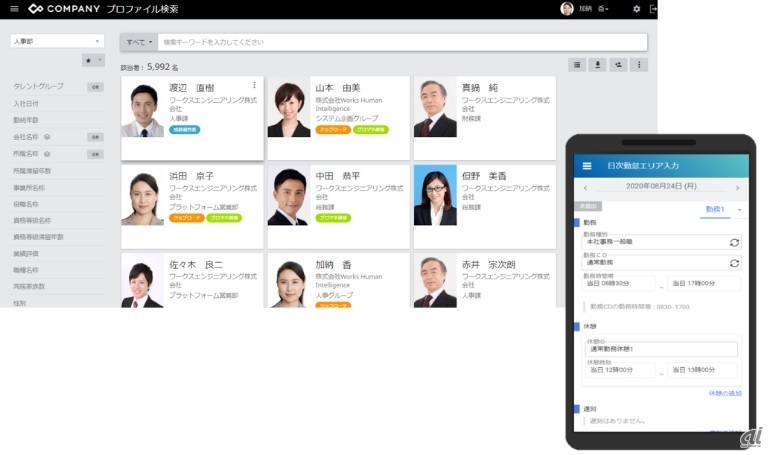Select the 役職名称 filter
This screenshot has width=770, height=455.
click(x=26, y=204)
